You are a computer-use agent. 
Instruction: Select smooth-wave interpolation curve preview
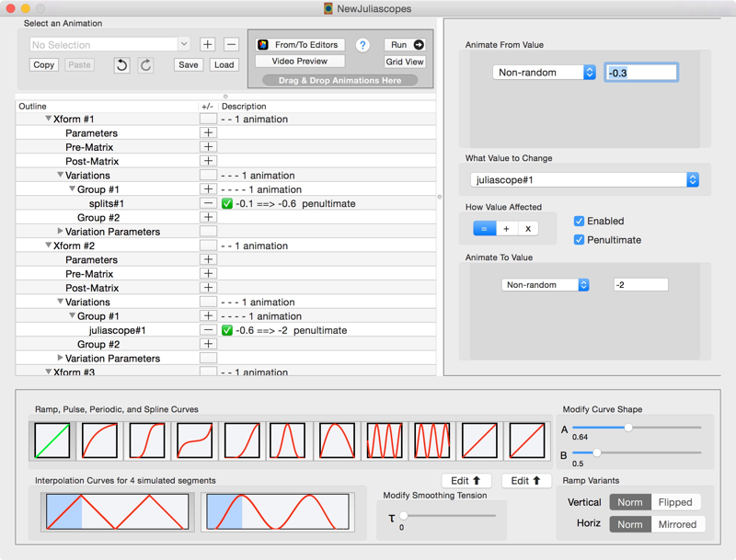click(278, 511)
